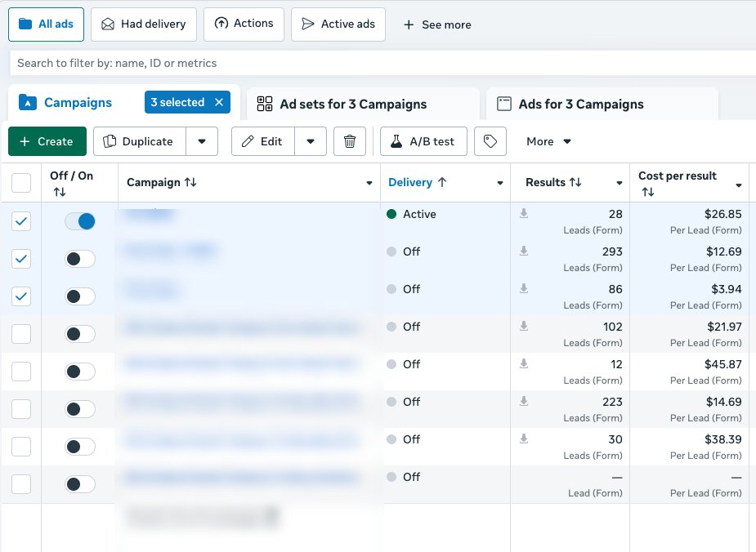Viewport: 756px width, 552px height.
Task: Check checkbox for $45.87 campaign row
Action: click(x=21, y=372)
